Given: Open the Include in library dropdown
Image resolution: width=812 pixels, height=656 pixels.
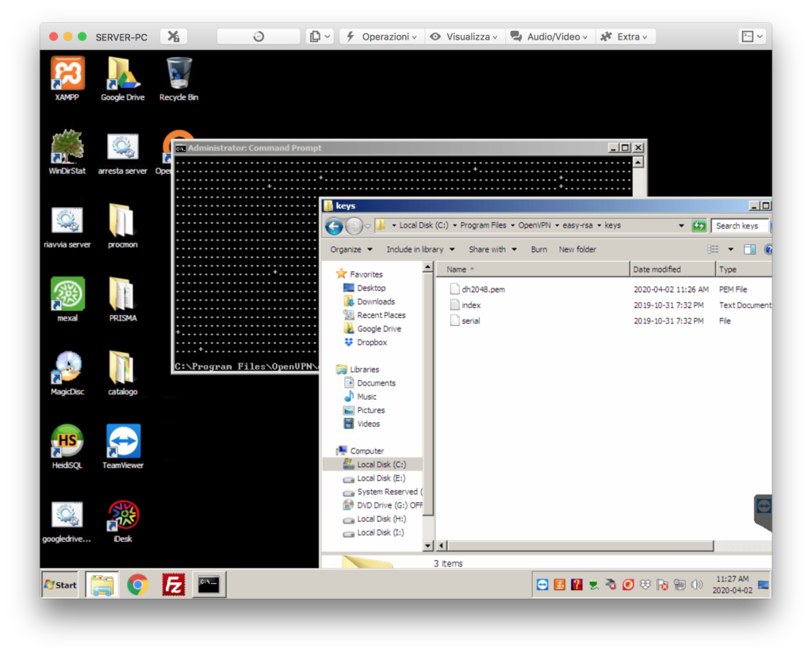Looking at the screenshot, I should pyautogui.click(x=420, y=250).
